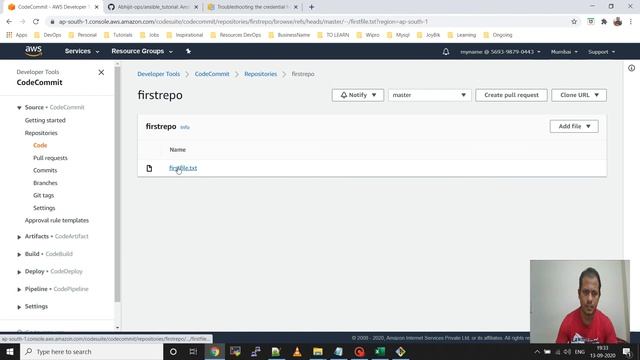Screen dimensions: 640x360
Task: Open the Apps bookmarks shortcut
Action: click(17, 35)
